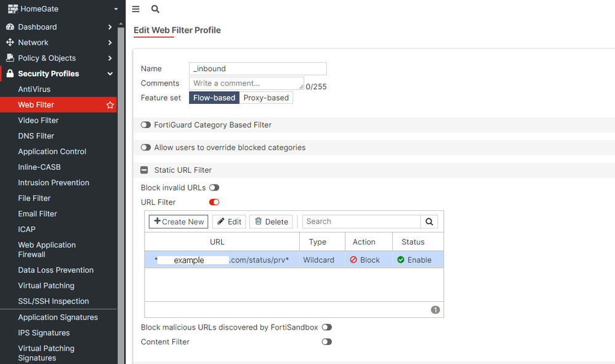The height and width of the screenshot is (364, 615).
Task: Click Create New URL filter button
Action: 179,221
